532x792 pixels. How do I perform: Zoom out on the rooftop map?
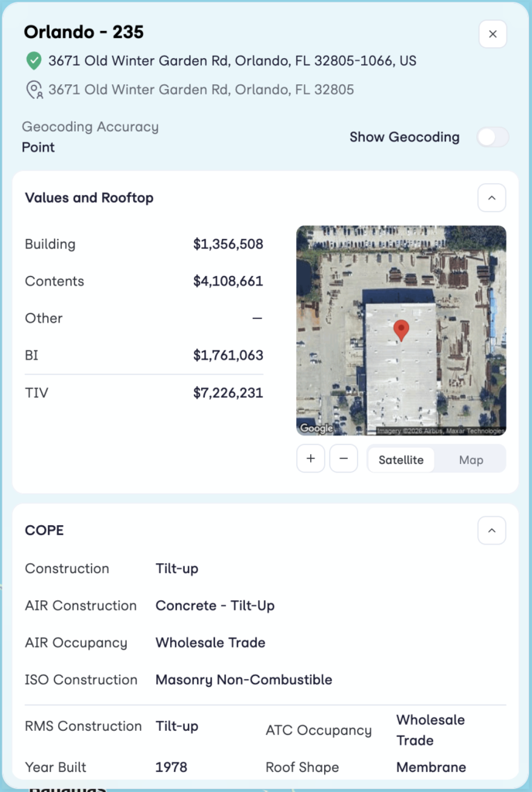tap(344, 459)
